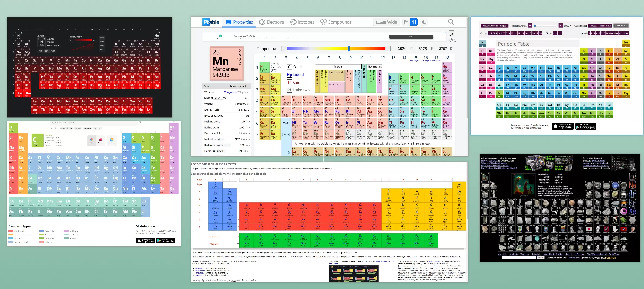Open the Manganese Wikipedia link
The height and width of the screenshot is (289, 644).
[x=230, y=92]
